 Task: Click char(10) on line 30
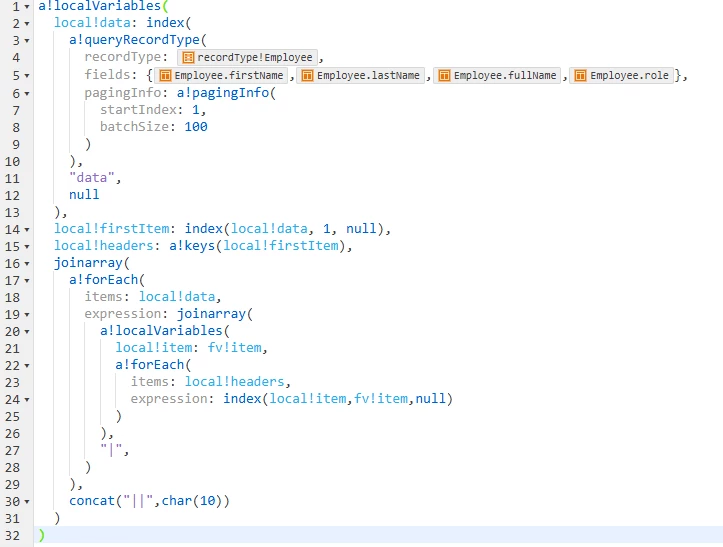coord(192,500)
